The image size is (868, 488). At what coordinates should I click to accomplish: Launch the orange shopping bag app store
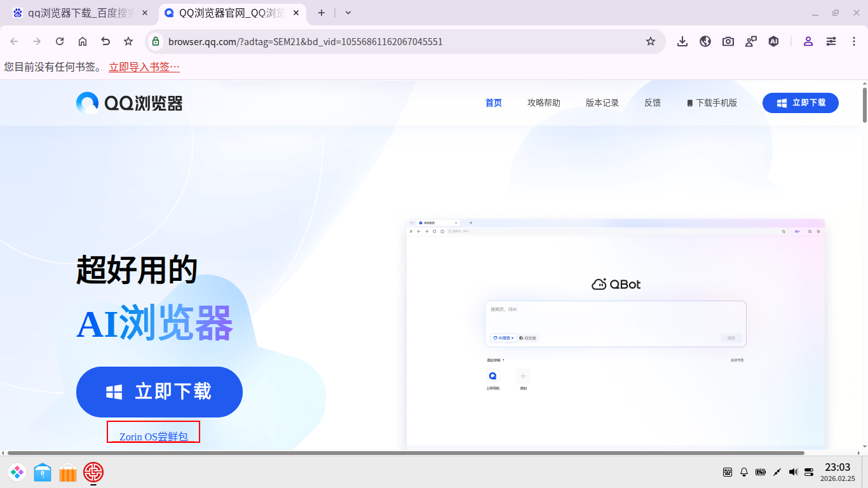click(68, 472)
